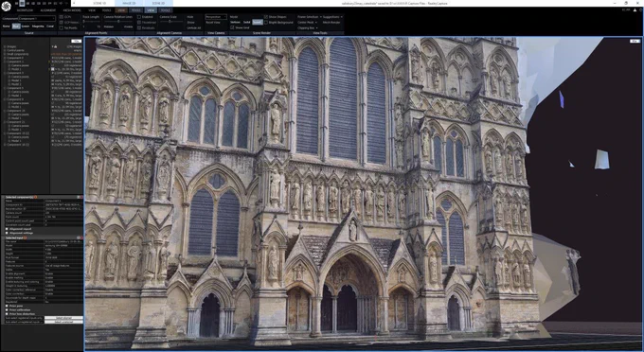Click the Unhide All button

click(x=194, y=27)
